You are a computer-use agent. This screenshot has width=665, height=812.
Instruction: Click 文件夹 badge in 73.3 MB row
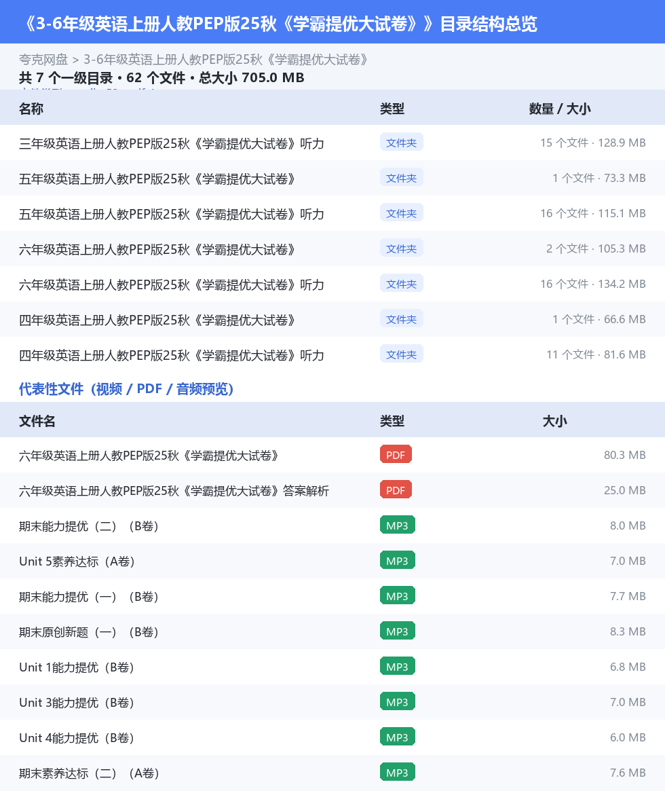402,178
